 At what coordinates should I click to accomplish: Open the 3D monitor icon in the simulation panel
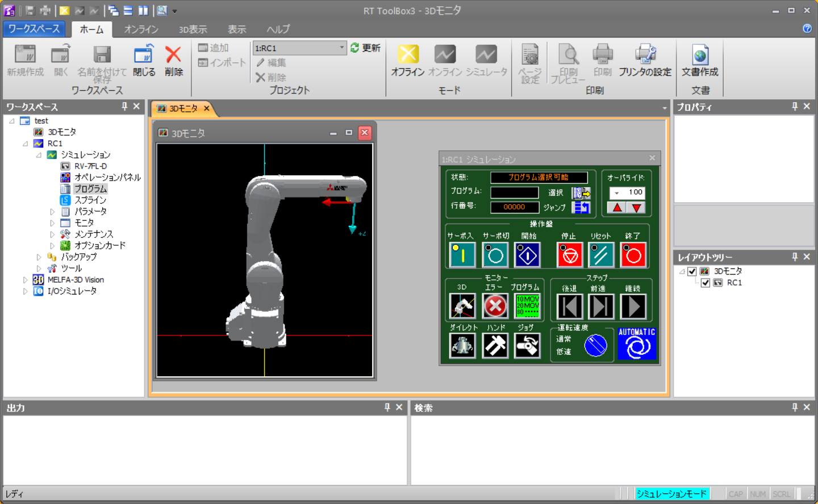click(x=462, y=306)
